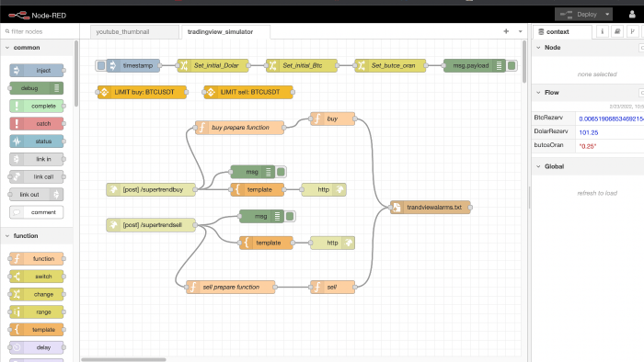Click the filter nodes search field
Viewport: 644px width, 362px height.
tap(40, 31)
